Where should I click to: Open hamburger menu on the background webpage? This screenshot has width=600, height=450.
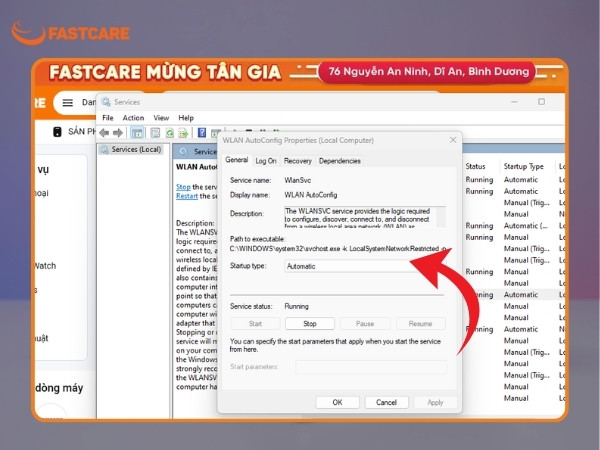pyautogui.click(x=68, y=103)
